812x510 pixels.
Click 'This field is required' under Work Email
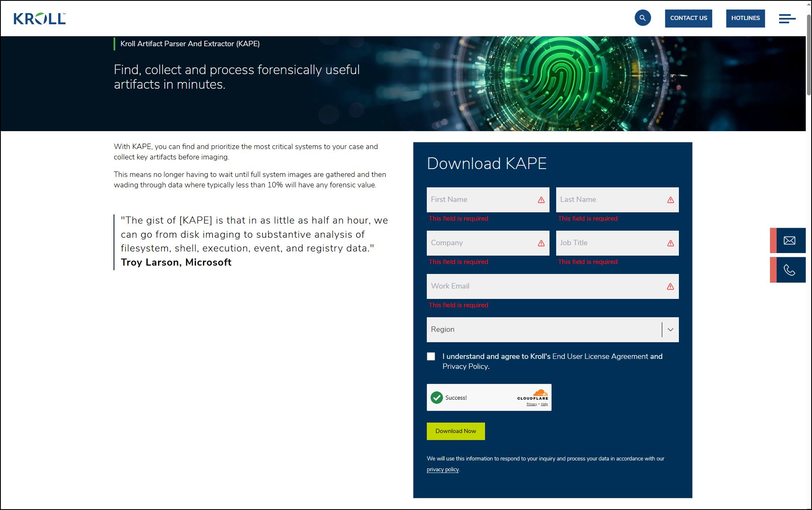[x=458, y=305]
